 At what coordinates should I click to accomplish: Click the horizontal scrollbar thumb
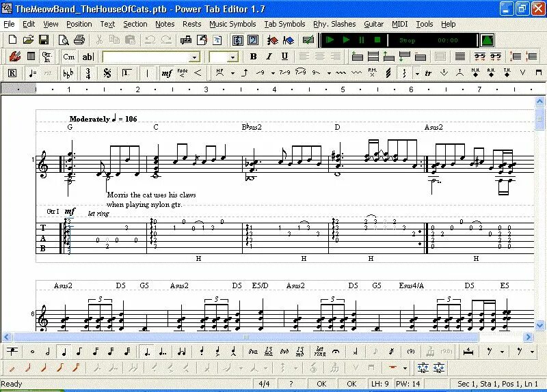click(x=246, y=337)
